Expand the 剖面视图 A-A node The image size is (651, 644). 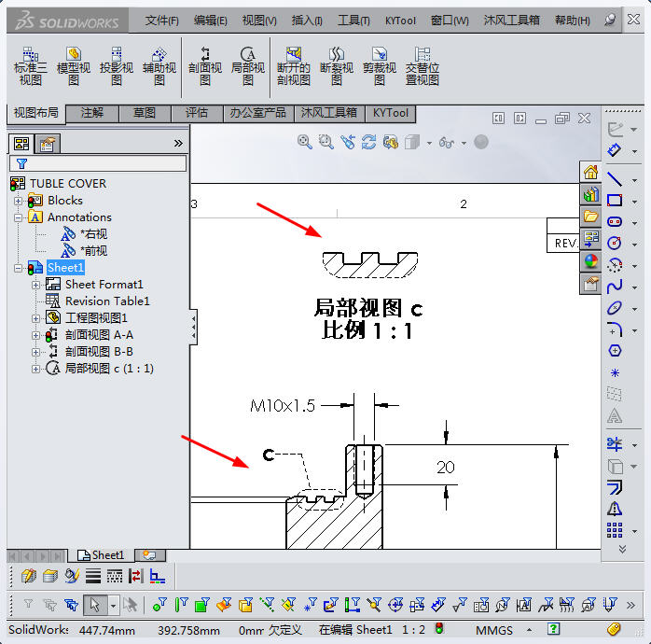(x=36, y=335)
